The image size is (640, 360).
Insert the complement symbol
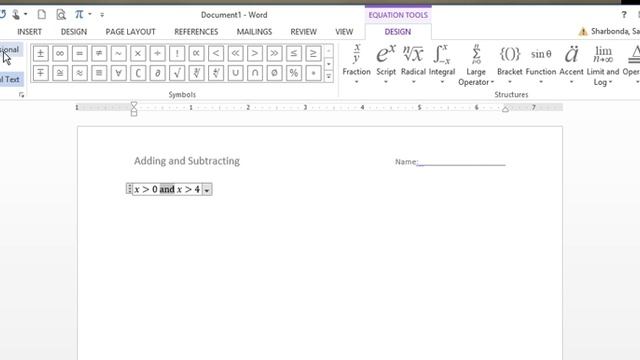click(138, 73)
